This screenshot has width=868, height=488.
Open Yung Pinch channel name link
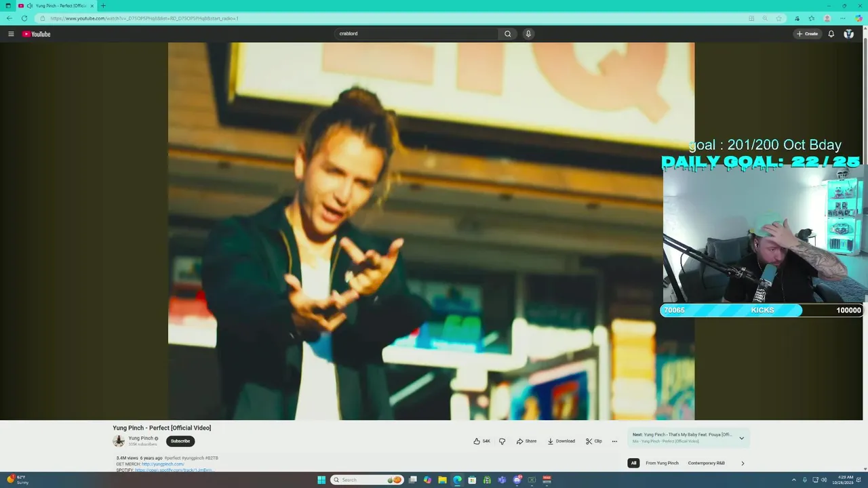coord(141,439)
